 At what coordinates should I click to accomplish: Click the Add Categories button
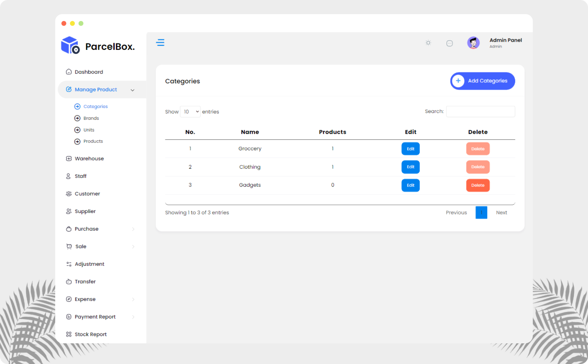[x=482, y=81]
